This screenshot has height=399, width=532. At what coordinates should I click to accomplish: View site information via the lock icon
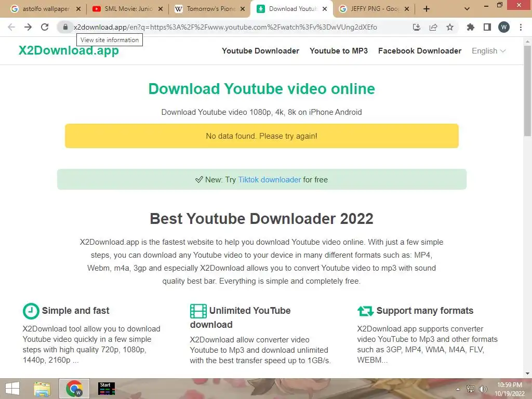[65, 27]
